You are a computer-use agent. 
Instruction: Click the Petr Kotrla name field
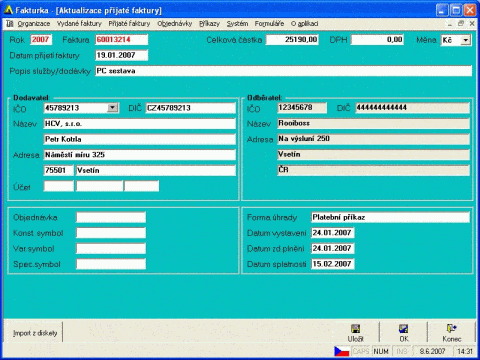[x=140, y=139]
